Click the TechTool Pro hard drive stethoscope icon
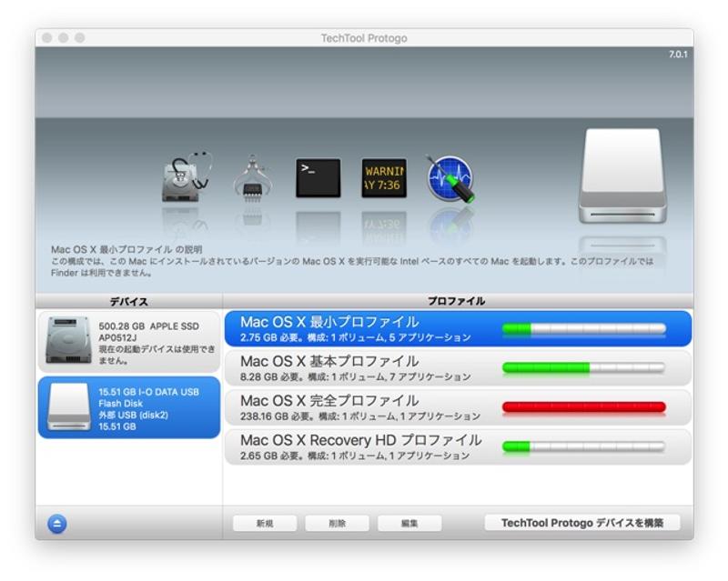 (x=187, y=176)
